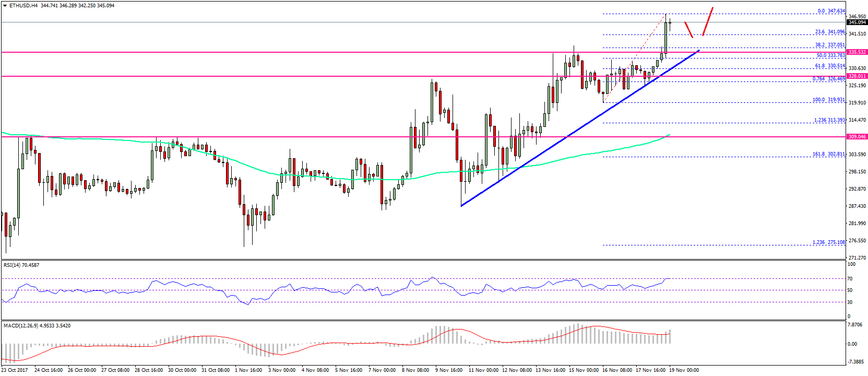Screen dimensions: 868x376
Task: Click the 314.470 price axis value
Action: point(857,120)
